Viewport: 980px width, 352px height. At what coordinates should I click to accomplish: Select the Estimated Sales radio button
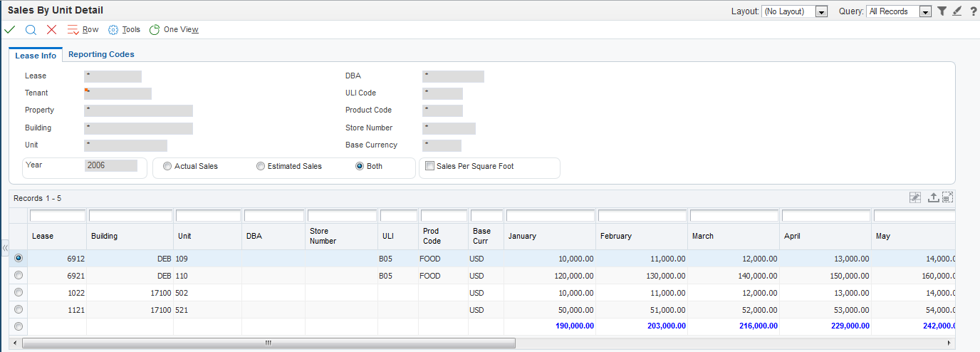coord(261,166)
